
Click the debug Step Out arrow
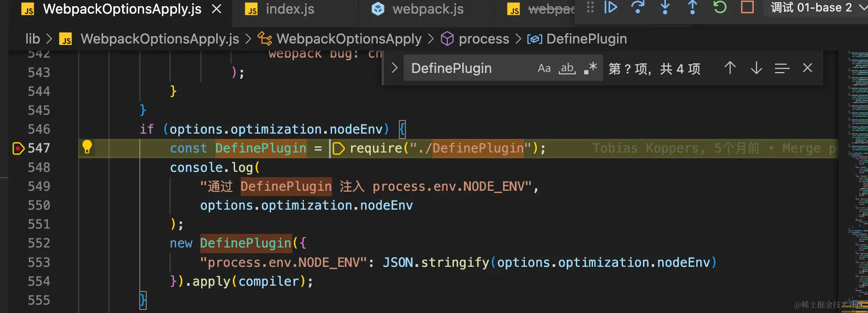pos(692,7)
